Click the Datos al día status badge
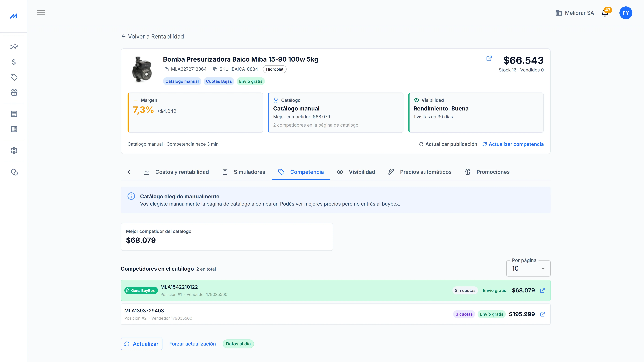 coord(238,344)
